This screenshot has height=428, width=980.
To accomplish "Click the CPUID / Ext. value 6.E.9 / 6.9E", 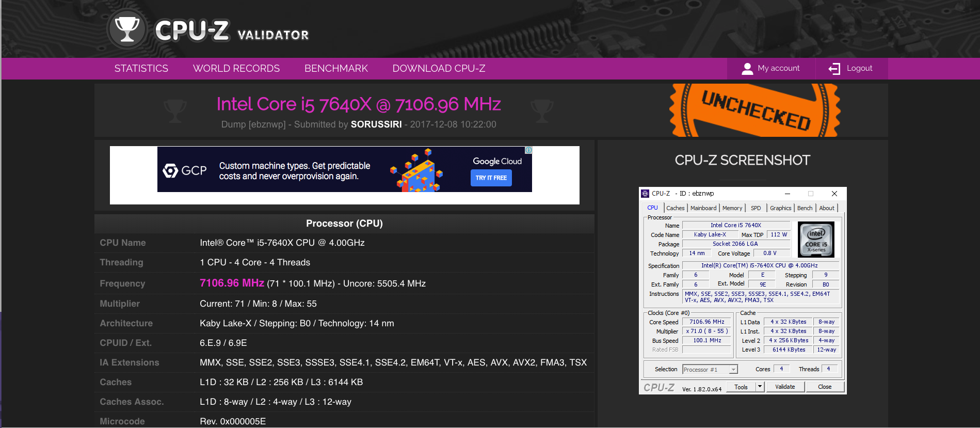I will coord(223,343).
